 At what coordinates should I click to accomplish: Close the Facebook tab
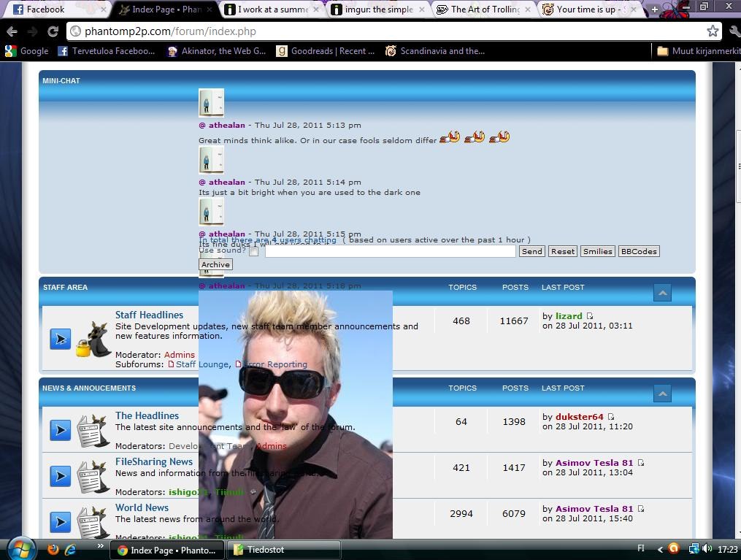click(104, 9)
